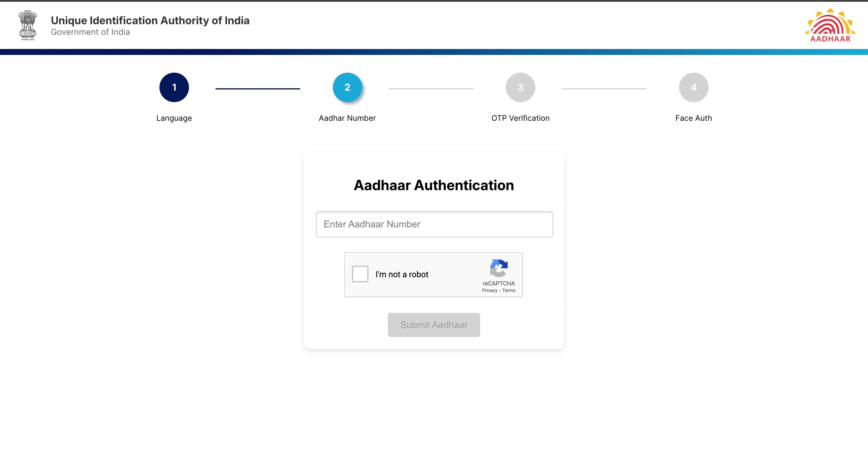Screen dimensions: 868x473
Task: Click the OTP Verification step label
Action: point(520,118)
